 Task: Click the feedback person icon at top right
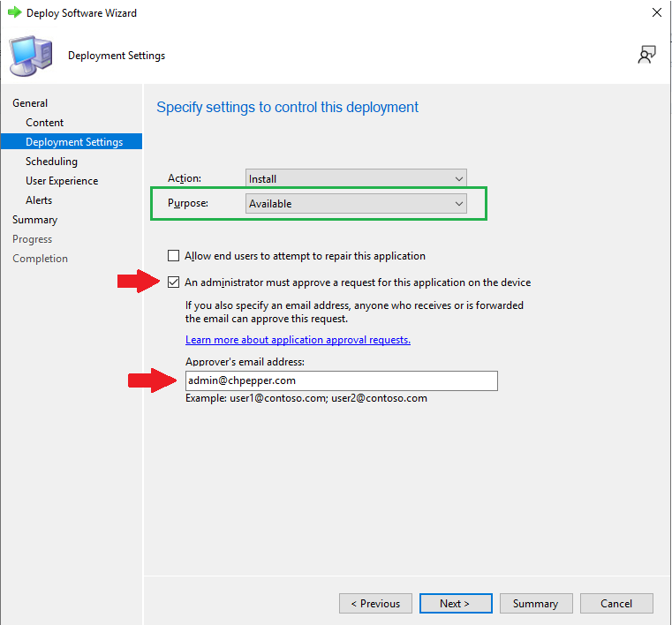(x=646, y=55)
